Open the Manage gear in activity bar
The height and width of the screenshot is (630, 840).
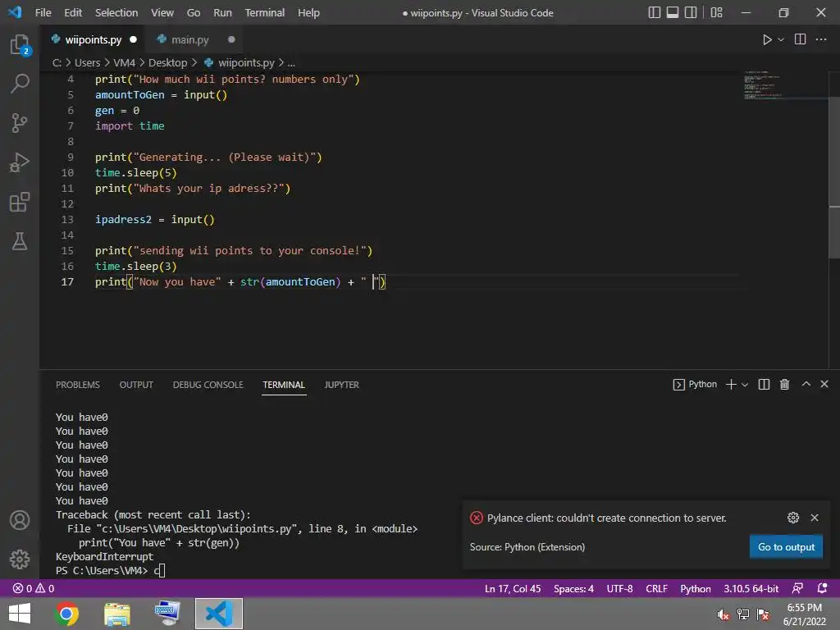tap(20, 559)
